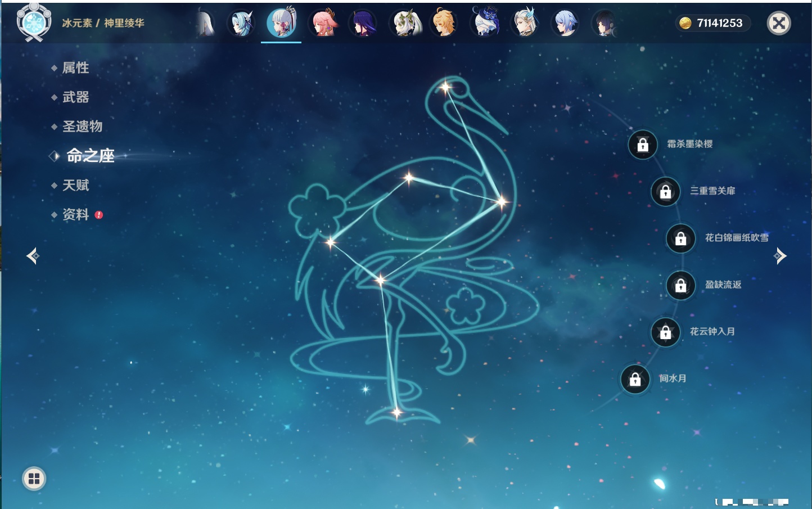Click the Mora coin icon
Screen dimensions: 812x509
(x=685, y=23)
